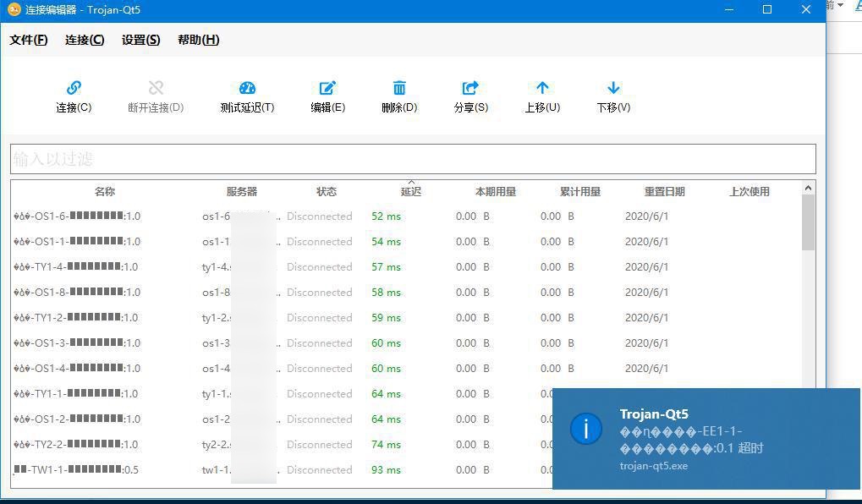This screenshot has height=504, width=862.
Task: Sort by 累计用量 column header
Action: pyautogui.click(x=580, y=191)
